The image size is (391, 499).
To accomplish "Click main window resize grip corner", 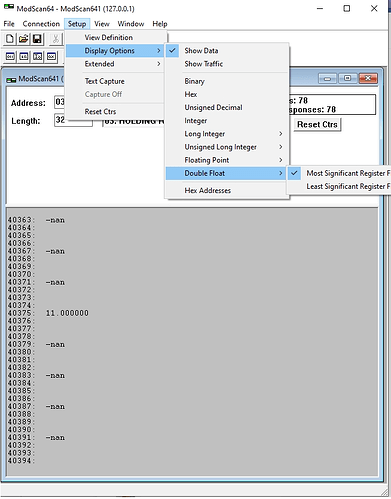I will tap(385, 493).
